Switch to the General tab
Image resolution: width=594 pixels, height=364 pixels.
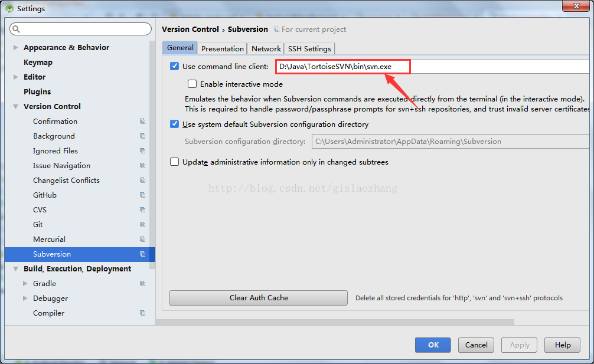click(x=180, y=48)
